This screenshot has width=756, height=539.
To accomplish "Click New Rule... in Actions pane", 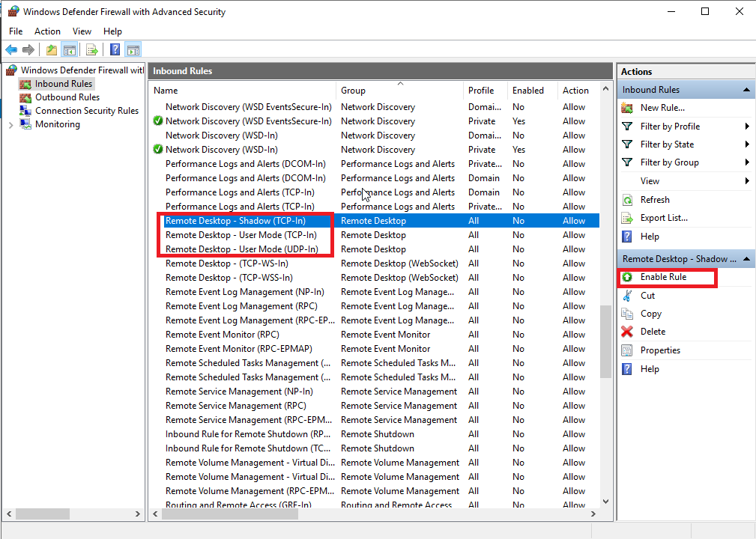I will (x=662, y=108).
